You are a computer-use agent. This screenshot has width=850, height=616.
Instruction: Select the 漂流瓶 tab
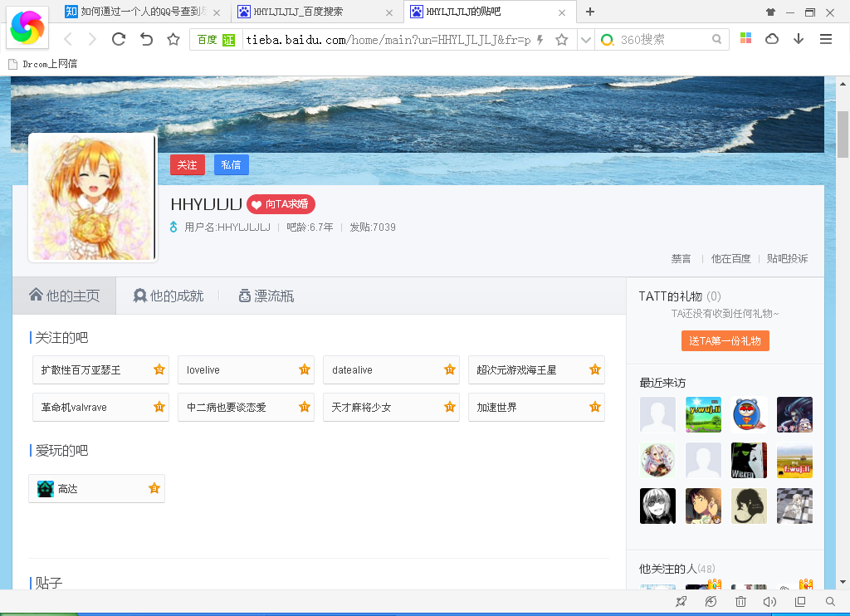266,296
